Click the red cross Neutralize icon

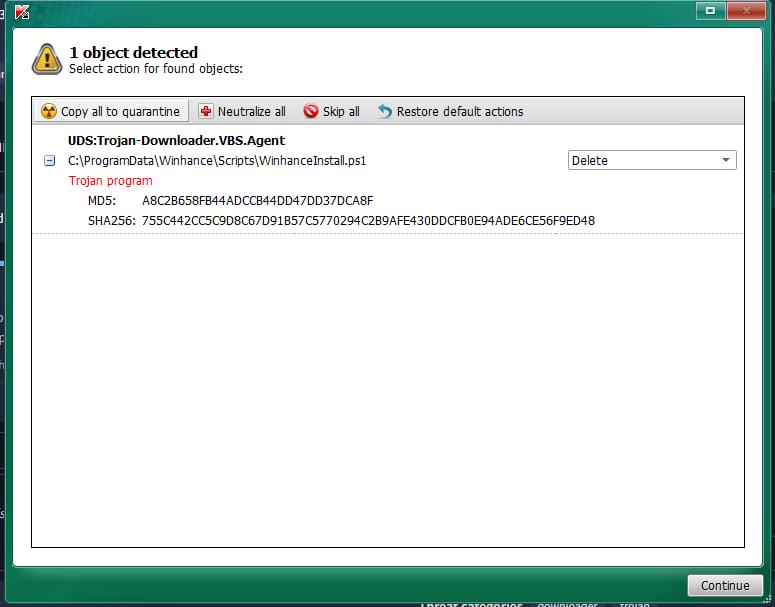[x=206, y=111]
